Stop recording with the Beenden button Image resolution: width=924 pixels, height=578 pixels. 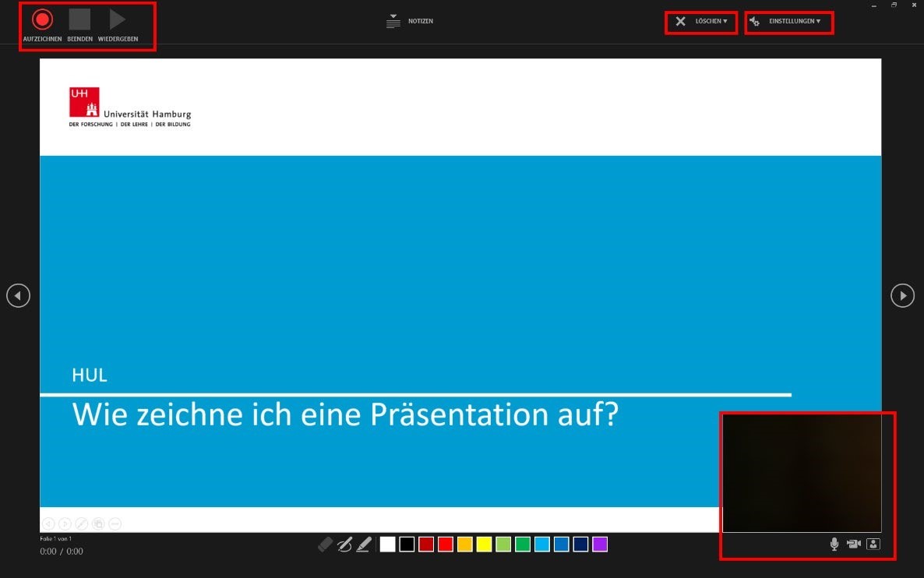click(x=79, y=20)
